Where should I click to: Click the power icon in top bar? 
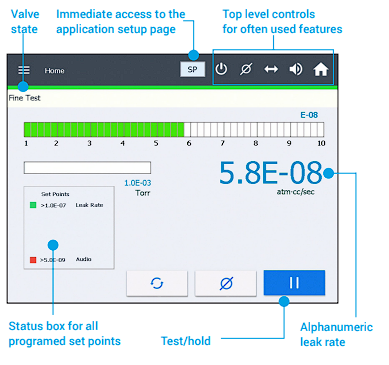coord(221,69)
